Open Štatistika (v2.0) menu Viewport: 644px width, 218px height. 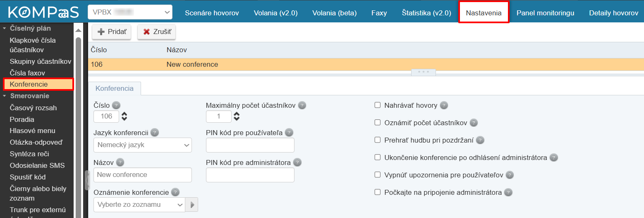point(426,13)
